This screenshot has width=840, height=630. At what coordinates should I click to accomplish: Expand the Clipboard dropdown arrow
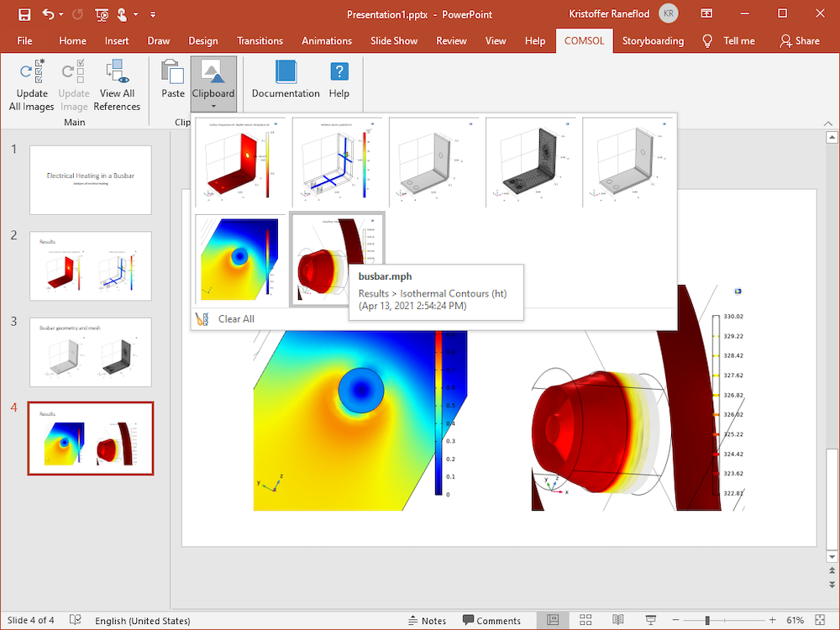pos(213,106)
